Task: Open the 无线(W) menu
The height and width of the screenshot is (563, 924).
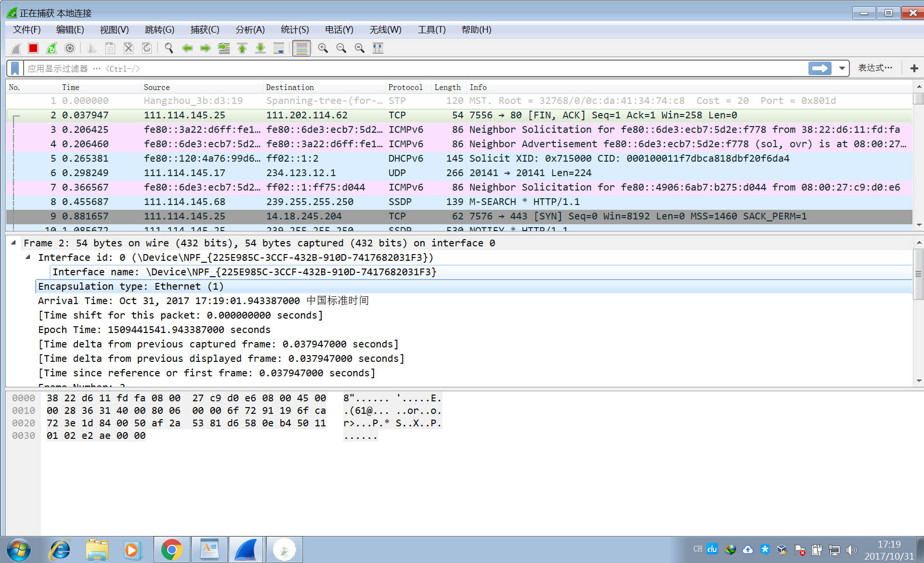Action: (x=385, y=30)
